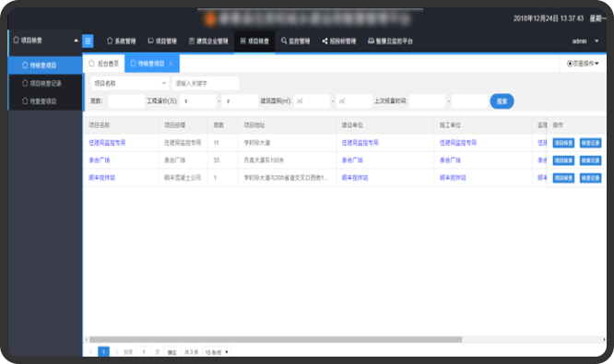Open the 10条/页 page size selector
This screenshot has width=614, height=364.
point(217,352)
